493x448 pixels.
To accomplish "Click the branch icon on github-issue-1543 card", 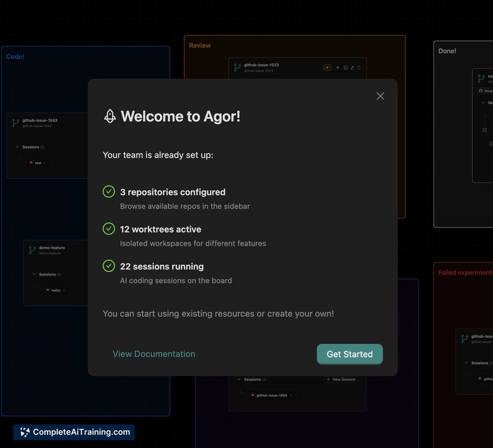I will pyautogui.click(x=15, y=123).
